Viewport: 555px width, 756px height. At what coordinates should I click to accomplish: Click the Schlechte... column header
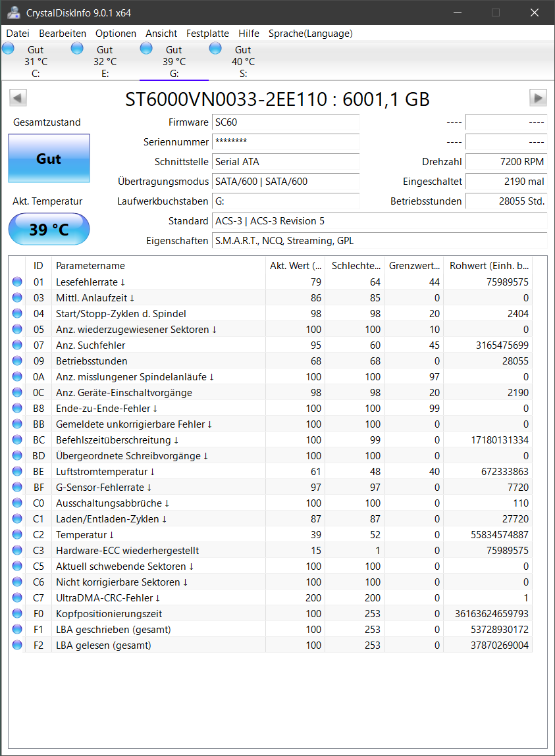click(355, 266)
